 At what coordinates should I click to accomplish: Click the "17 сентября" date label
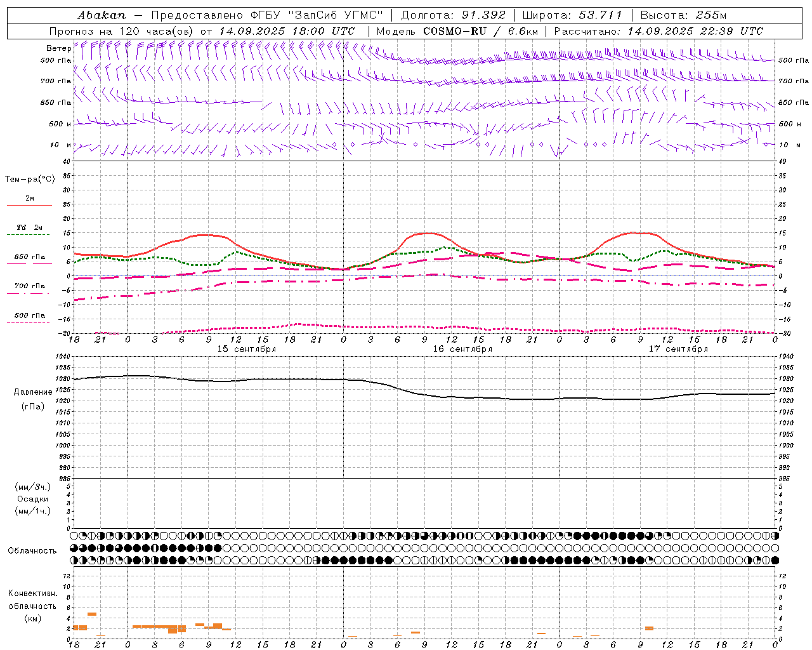tap(678, 349)
